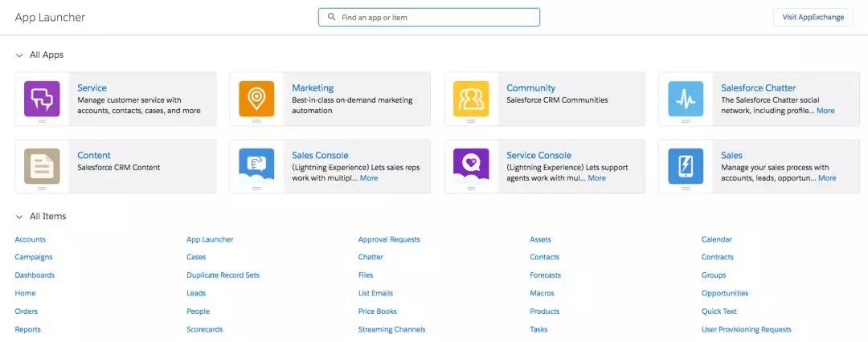This screenshot has width=868, height=342.
Task: Open the Service Console heart icon
Action: [x=470, y=166]
